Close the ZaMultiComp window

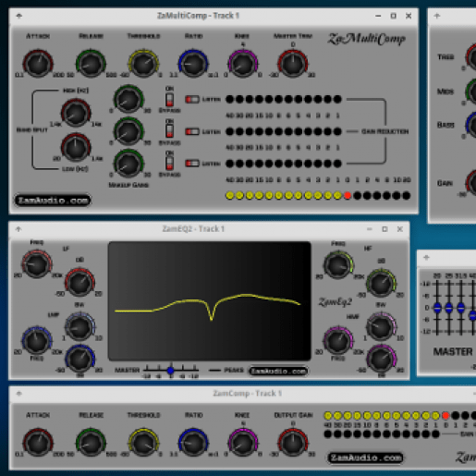(x=409, y=16)
